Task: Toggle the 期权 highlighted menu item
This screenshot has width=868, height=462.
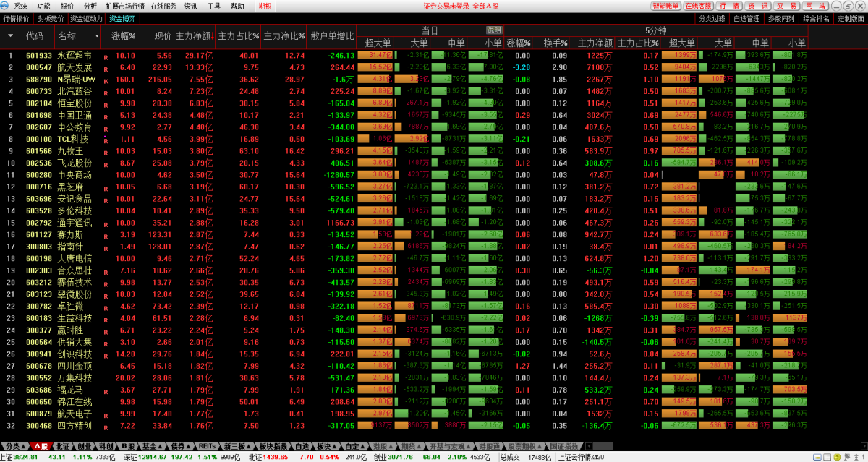Action: (x=265, y=6)
